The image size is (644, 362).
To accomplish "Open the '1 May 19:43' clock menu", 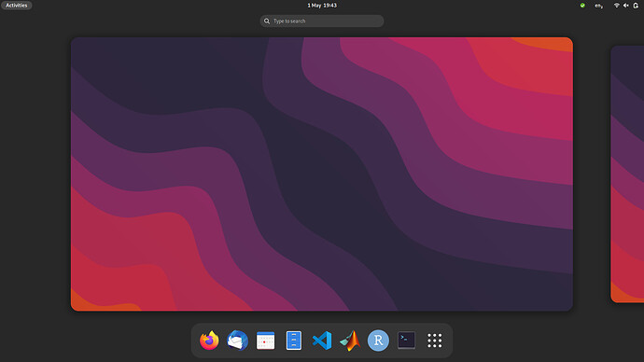I will [x=322, y=6].
